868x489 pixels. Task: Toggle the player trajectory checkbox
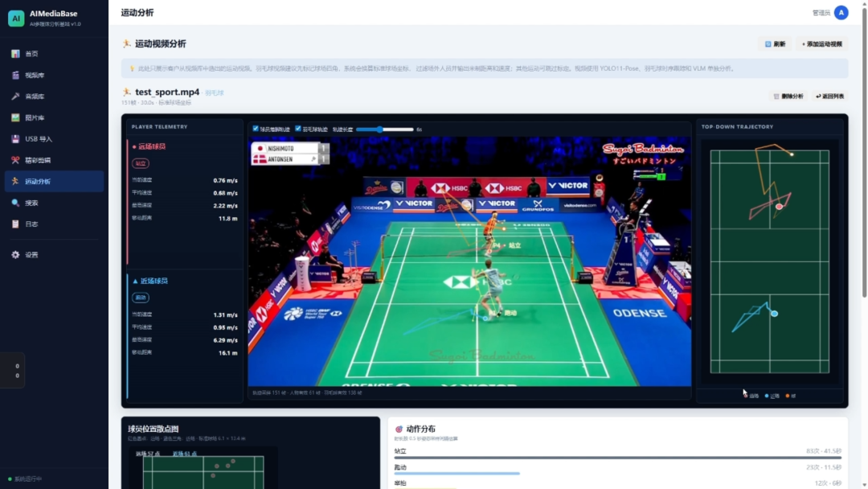coord(256,129)
